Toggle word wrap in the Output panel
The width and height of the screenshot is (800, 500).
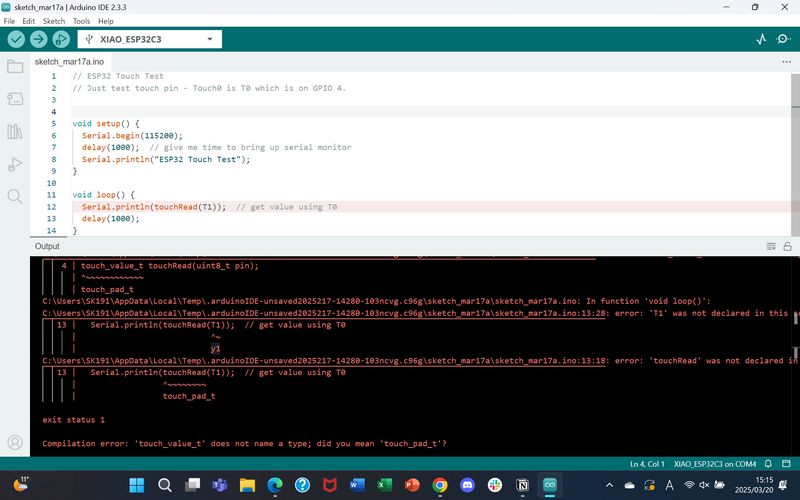pos(771,246)
